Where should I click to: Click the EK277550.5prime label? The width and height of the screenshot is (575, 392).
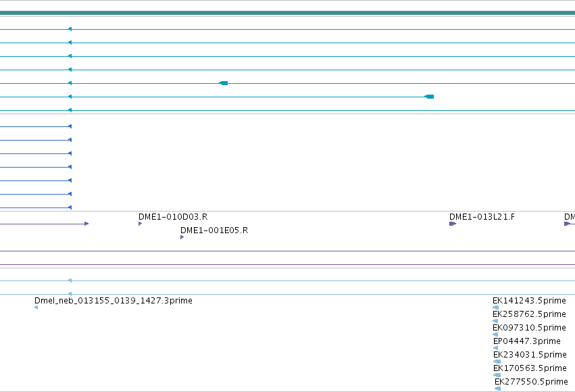coord(531,382)
